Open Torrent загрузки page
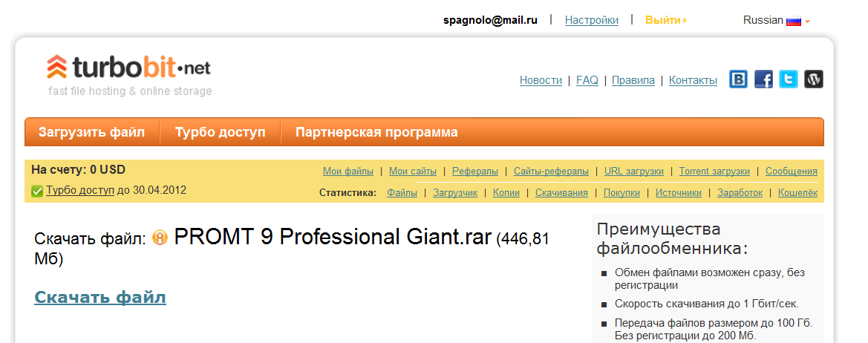 [x=714, y=171]
